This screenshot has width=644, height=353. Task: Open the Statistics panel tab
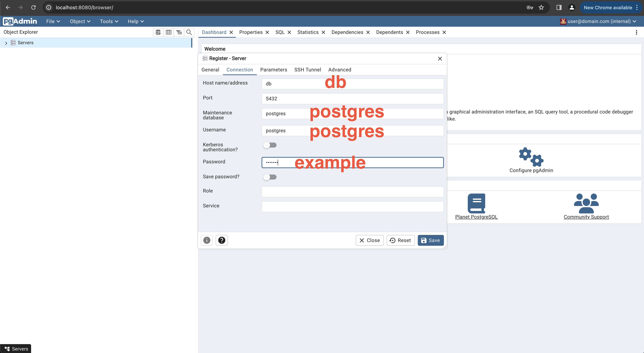pos(308,32)
